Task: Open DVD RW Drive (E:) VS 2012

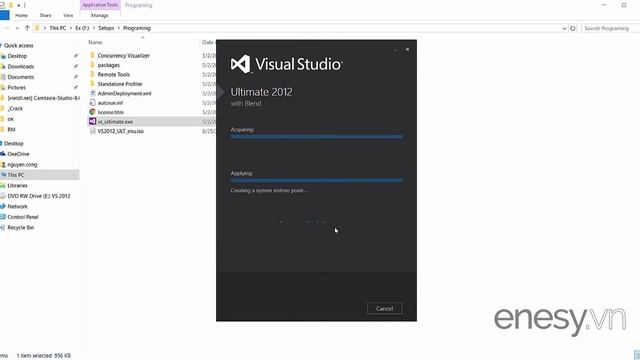Action: 39,196
